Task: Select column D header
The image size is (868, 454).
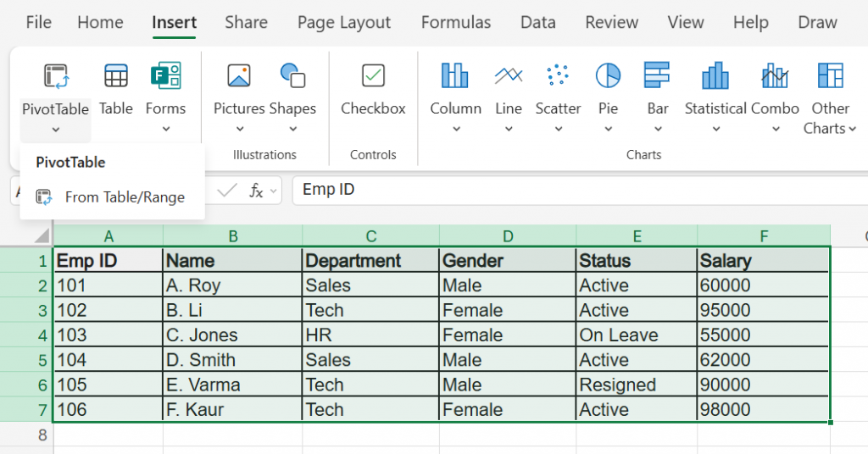Action: (508, 236)
